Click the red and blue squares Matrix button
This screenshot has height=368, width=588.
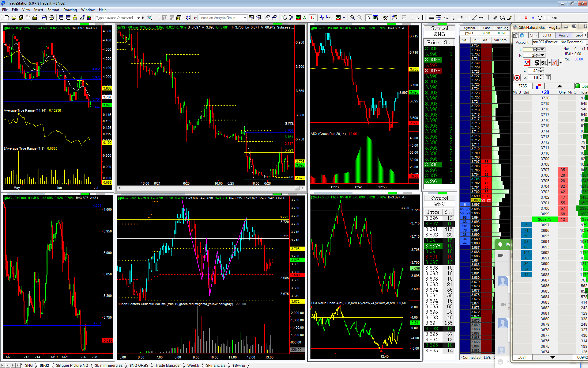click(539, 86)
